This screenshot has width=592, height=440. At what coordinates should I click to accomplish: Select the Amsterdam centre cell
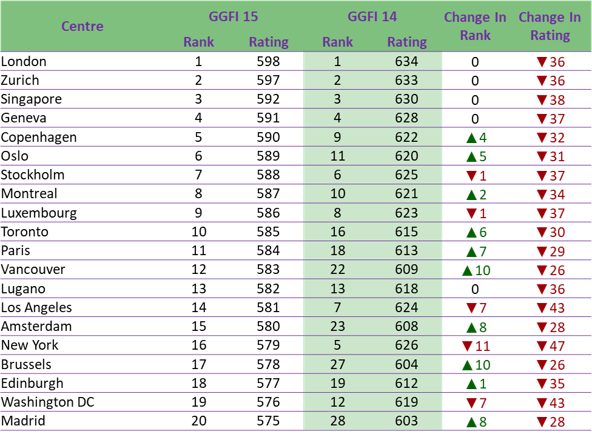point(36,326)
